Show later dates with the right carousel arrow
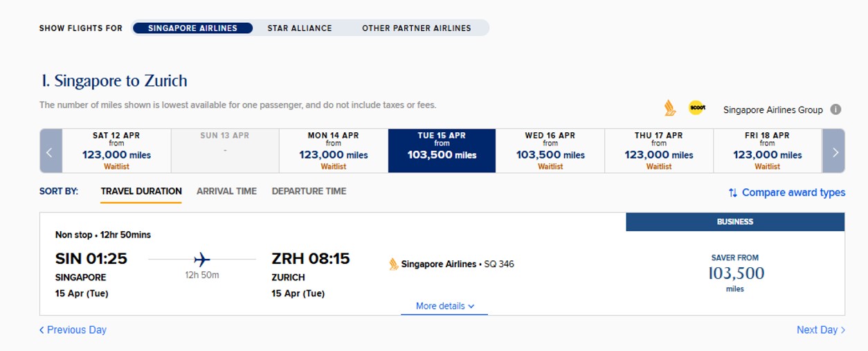This screenshot has height=351, width=868. point(833,151)
